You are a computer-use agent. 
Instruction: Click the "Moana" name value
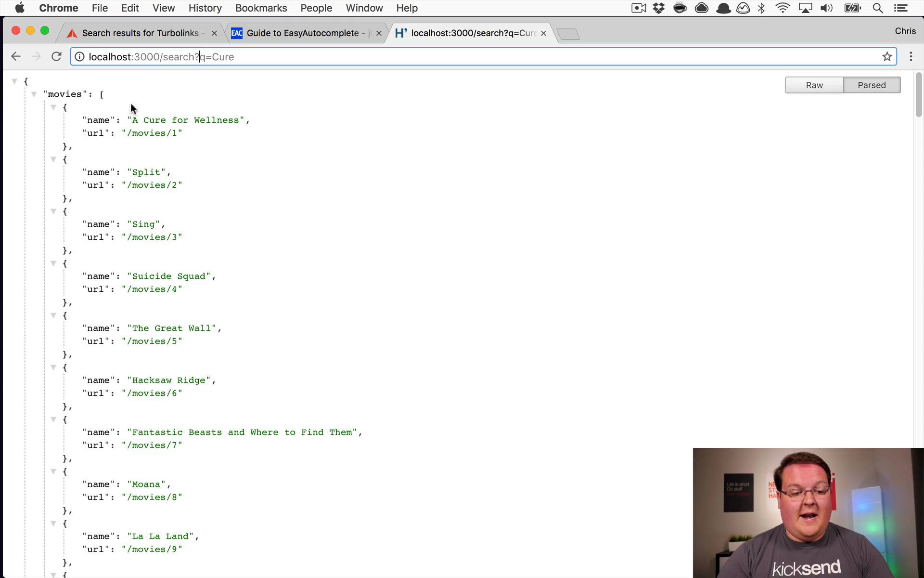(146, 485)
